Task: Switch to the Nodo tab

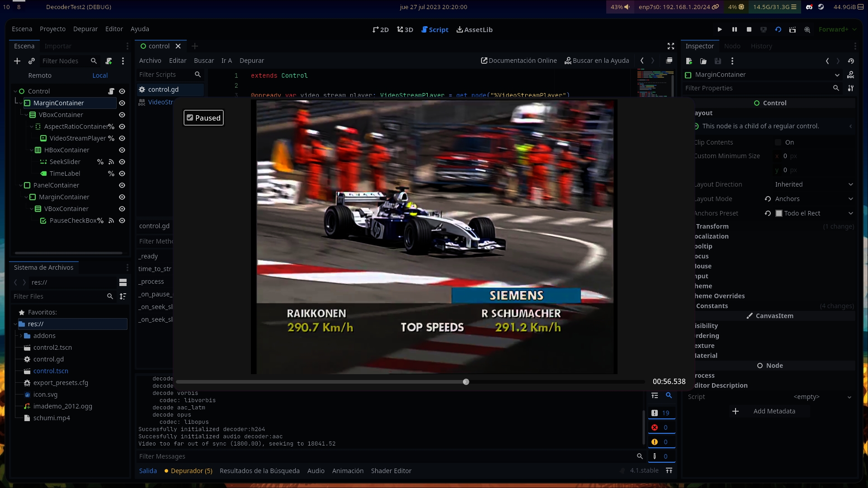Action: (732, 46)
